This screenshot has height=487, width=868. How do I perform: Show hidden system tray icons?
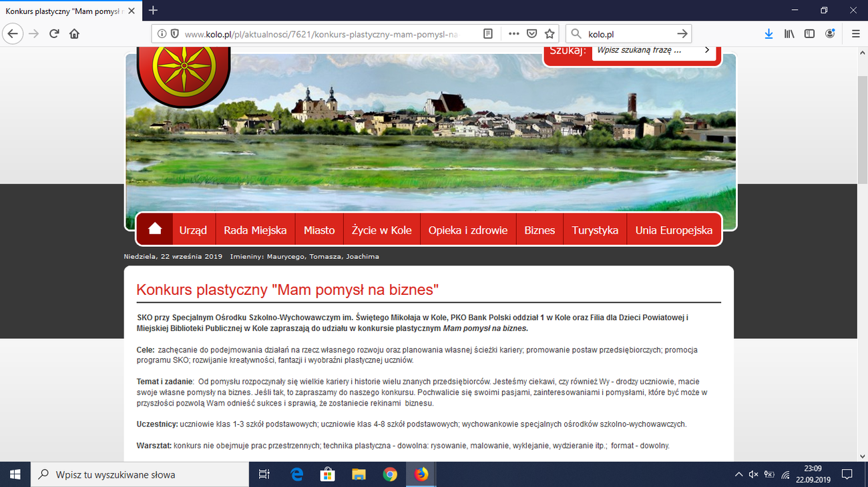738,474
